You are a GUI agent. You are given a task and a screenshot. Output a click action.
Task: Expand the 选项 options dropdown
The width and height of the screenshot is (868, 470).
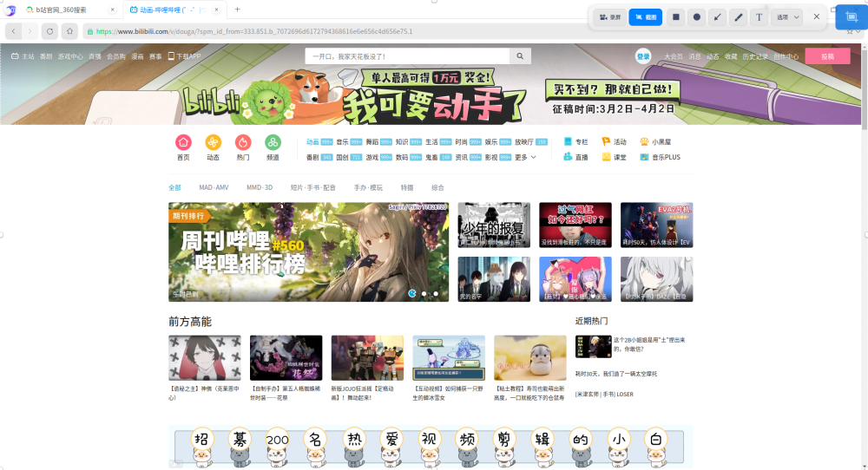(787, 16)
